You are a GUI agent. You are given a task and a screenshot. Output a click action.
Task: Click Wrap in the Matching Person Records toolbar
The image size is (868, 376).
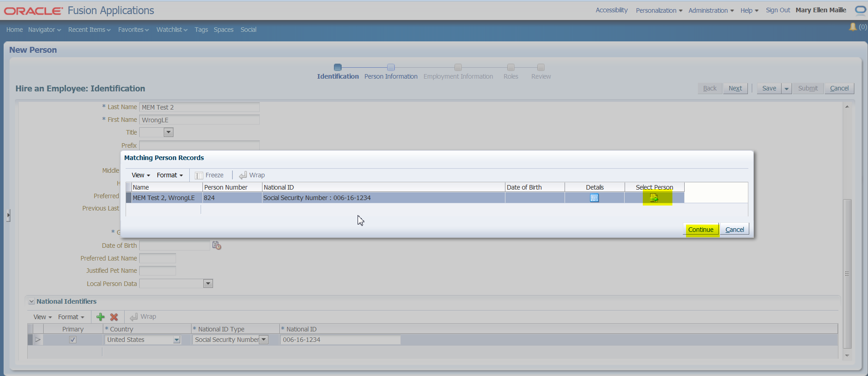(252, 175)
